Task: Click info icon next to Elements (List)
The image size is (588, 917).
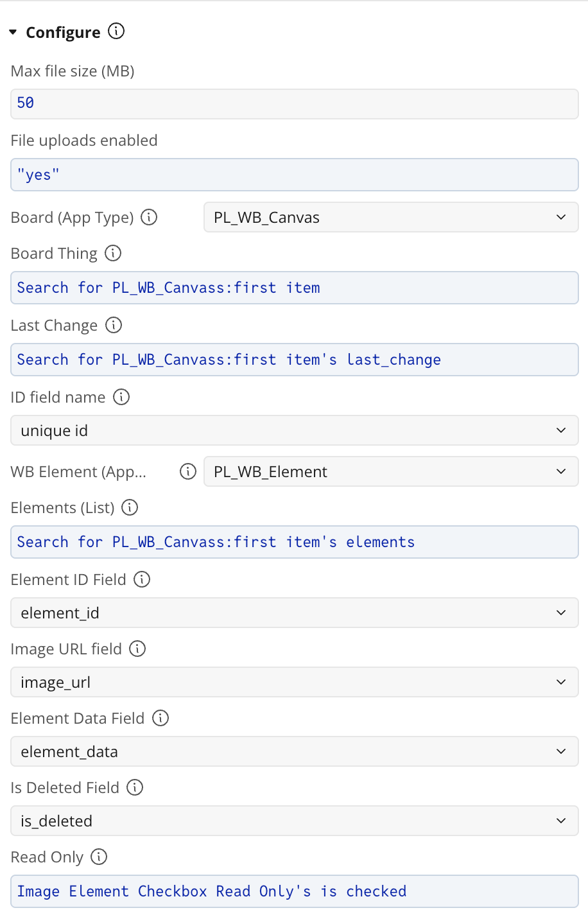Action: [x=130, y=507]
